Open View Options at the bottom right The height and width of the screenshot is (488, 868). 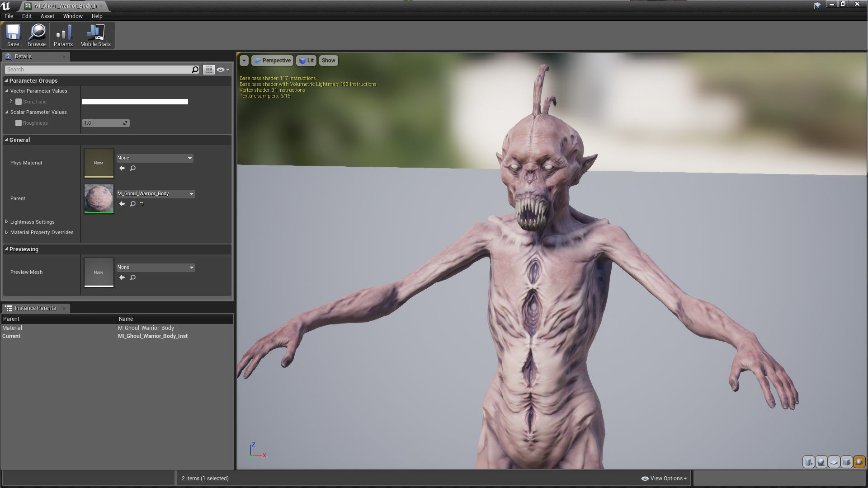click(664, 478)
